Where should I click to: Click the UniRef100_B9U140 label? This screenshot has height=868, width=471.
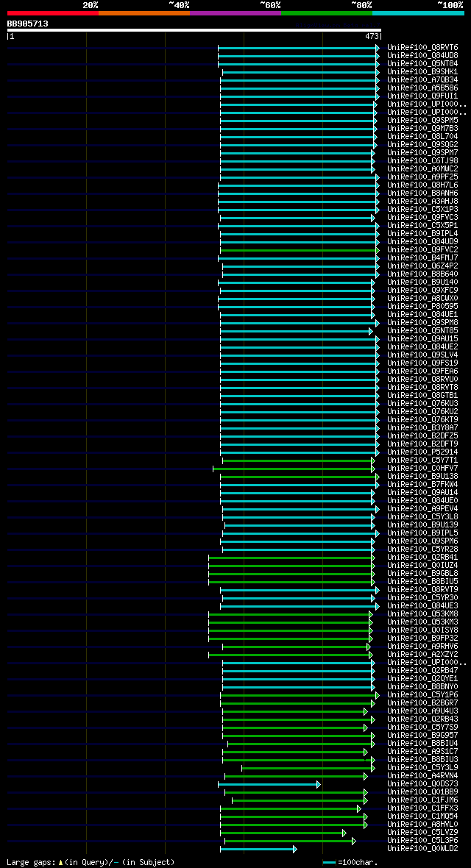pyautogui.click(x=422, y=282)
